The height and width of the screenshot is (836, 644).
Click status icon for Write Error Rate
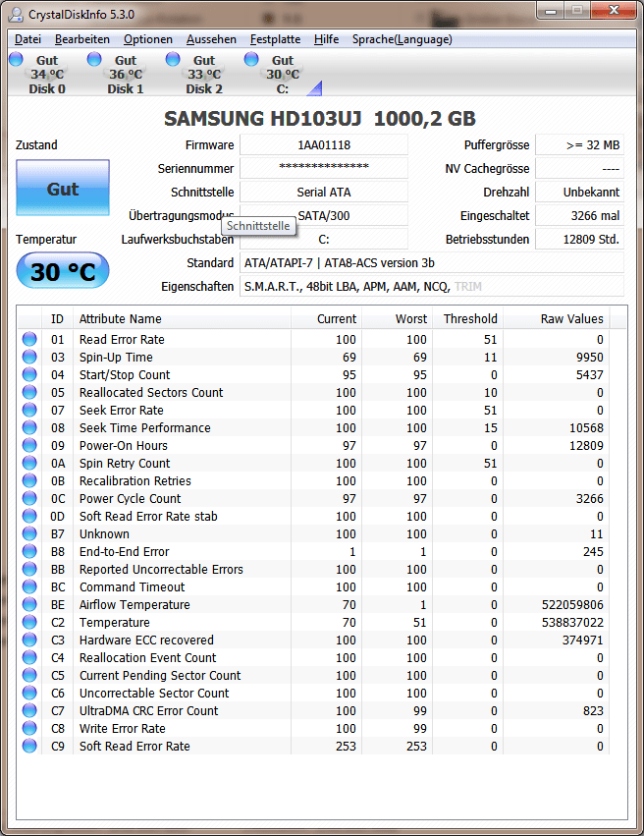(x=29, y=728)
